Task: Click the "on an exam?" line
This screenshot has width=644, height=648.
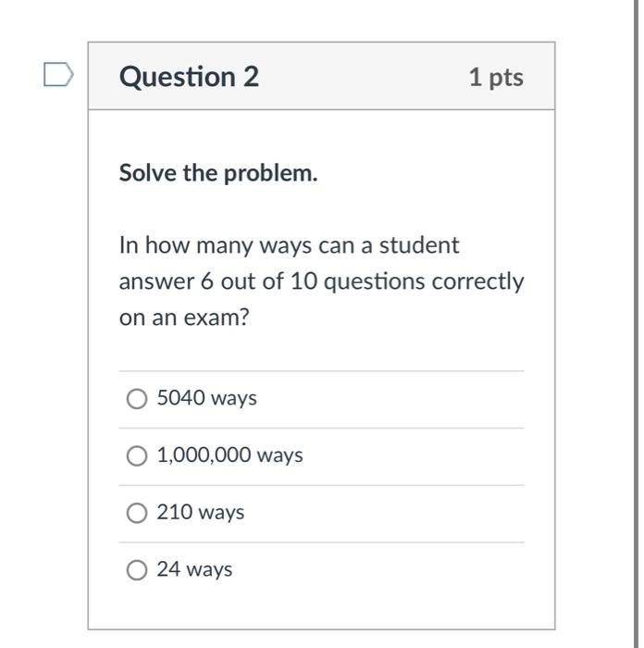Action: coord(184,318)
